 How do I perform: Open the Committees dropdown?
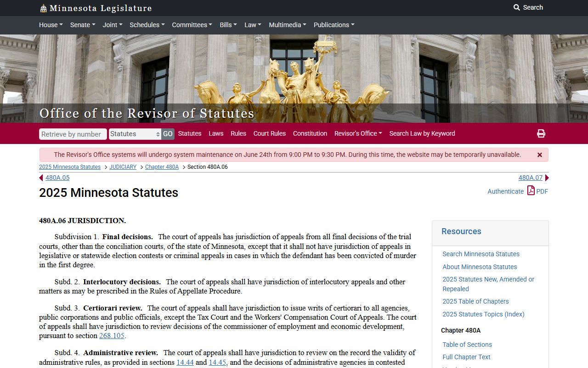coord(192,25)
